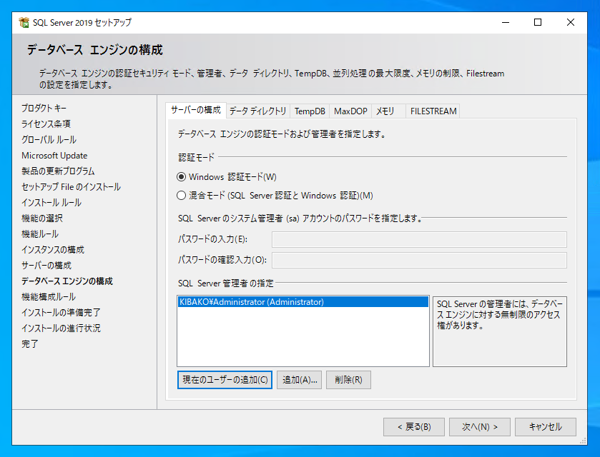
Task: Select Windows 認証モード radio button
Action: pos(181,177)
